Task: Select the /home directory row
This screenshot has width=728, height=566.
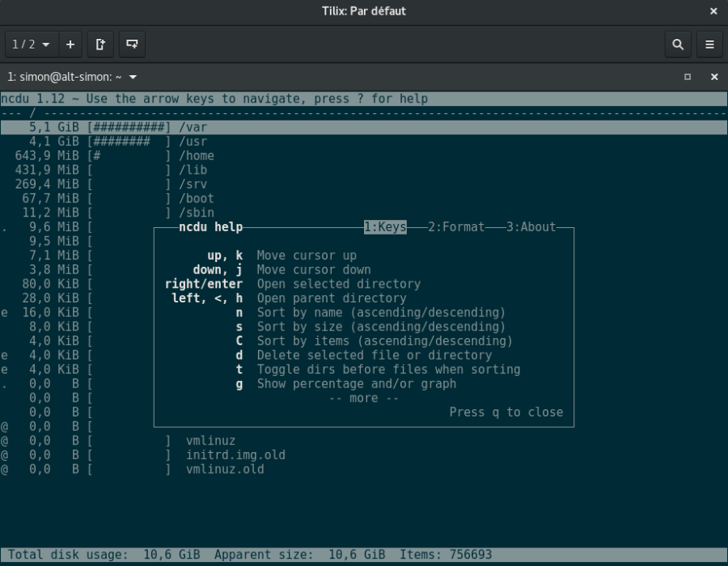Action: click(x=364, y=156)
